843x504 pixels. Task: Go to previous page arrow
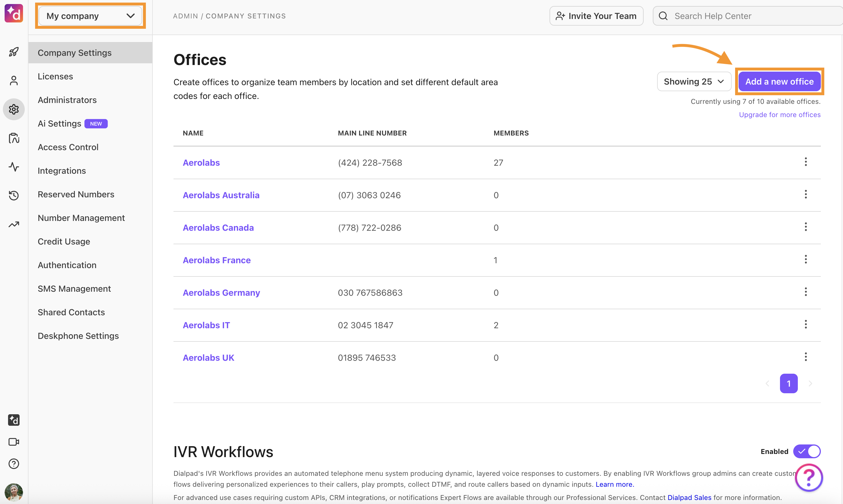click(767, 383)
